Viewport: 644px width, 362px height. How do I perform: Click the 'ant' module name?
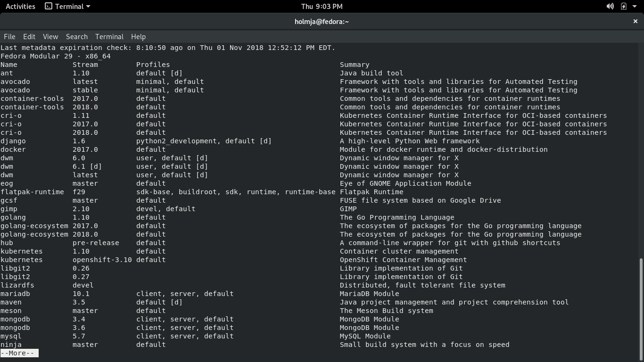[7, 73]
